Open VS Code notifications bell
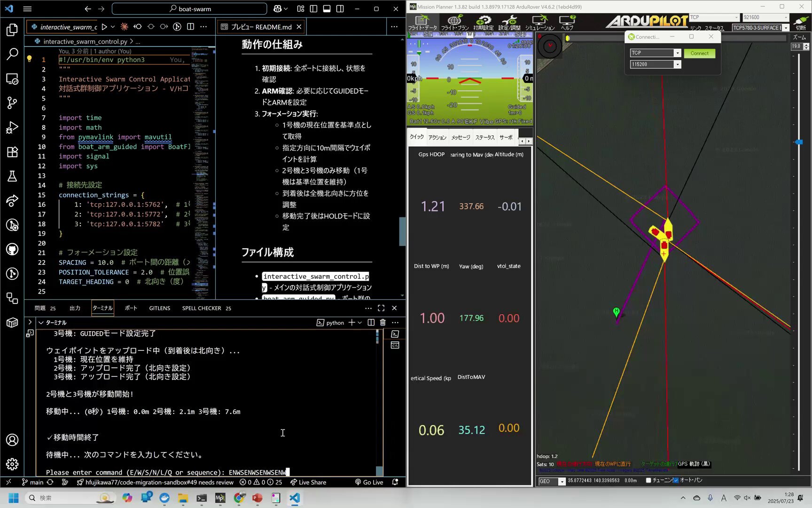The width and height of the screenshot is (812, 508). (x=395, y=482)
